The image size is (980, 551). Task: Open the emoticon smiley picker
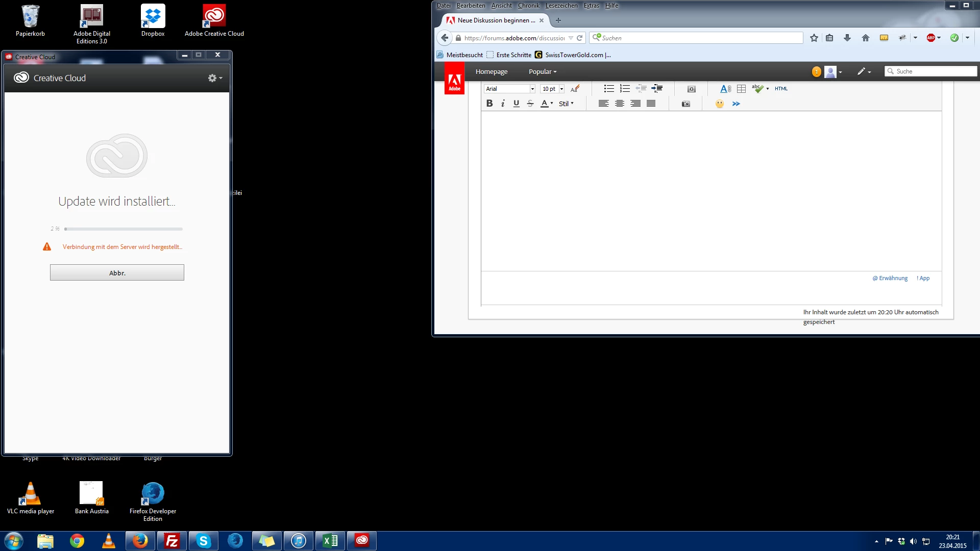(x=719, y=104)
